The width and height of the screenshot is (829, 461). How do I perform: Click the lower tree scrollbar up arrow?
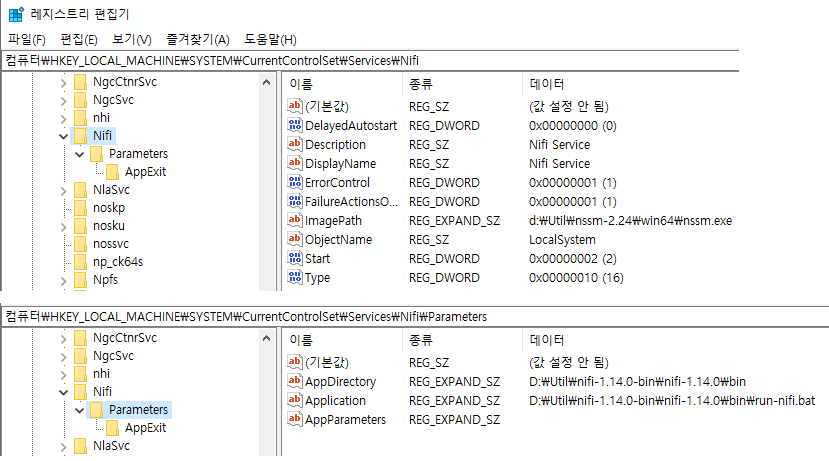point(266,338)
